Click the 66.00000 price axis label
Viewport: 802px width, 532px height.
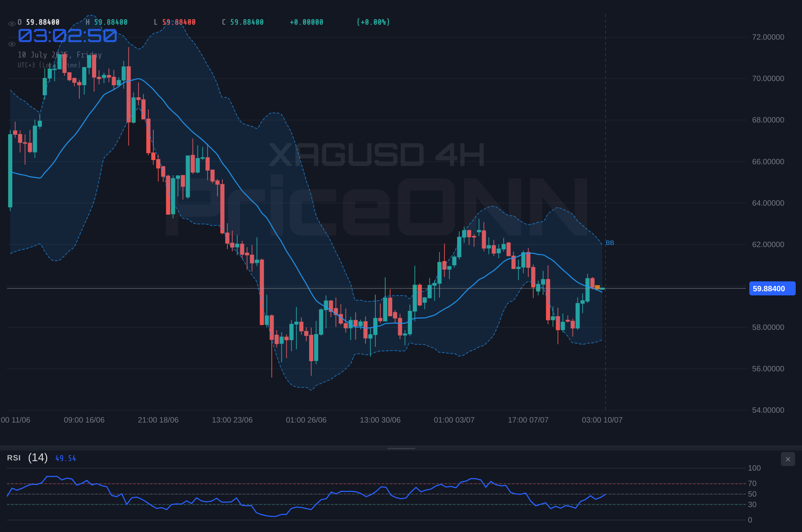(x=768, y=162)
